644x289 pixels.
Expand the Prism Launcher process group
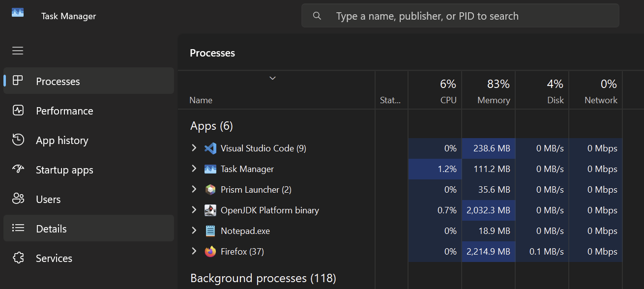[194, 190]
